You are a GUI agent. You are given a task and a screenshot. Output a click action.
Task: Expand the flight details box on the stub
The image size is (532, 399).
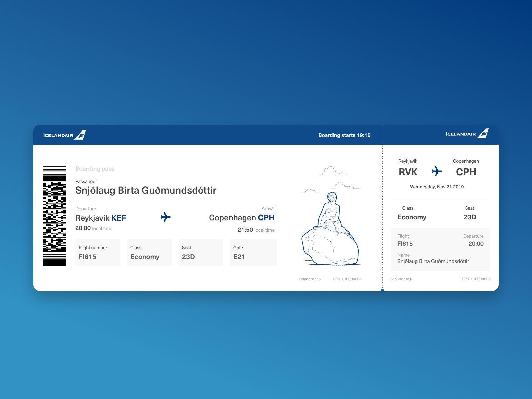441,249
